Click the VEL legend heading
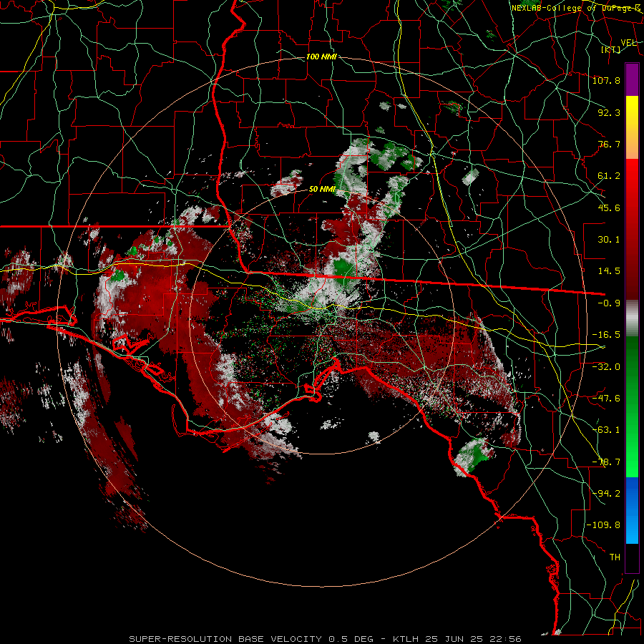The image size is (644, 644). [x=629, y=43]
